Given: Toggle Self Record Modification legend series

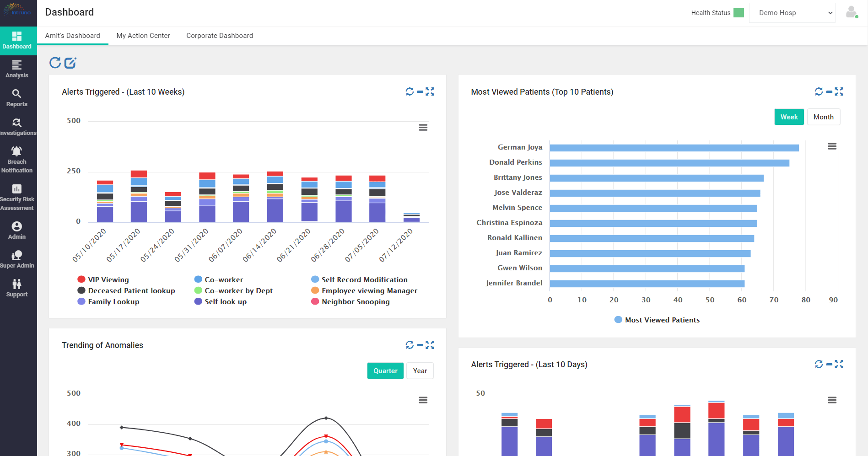Looking at the screenshot, I should coord(360,279).
